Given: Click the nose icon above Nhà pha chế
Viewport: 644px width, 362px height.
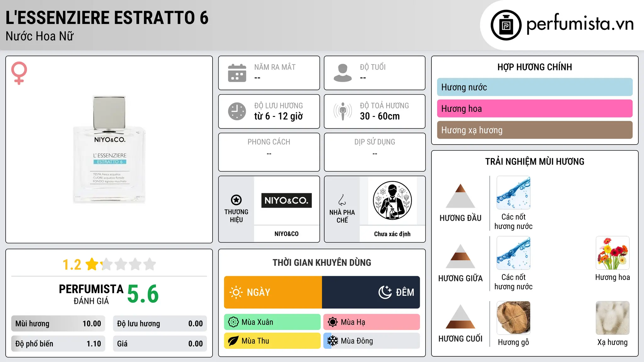Looking at the screenshot, I should (342, 200).
